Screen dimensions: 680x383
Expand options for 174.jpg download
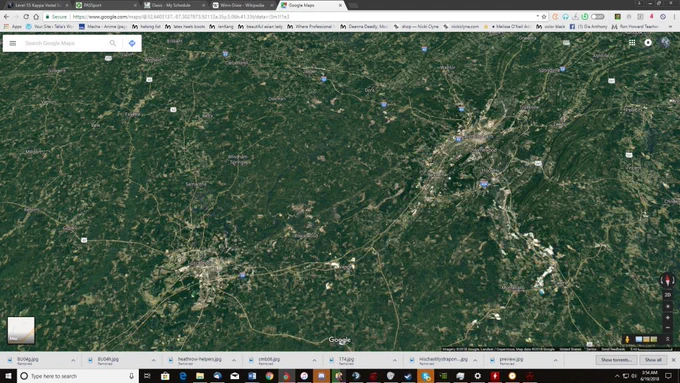[395, 360]
